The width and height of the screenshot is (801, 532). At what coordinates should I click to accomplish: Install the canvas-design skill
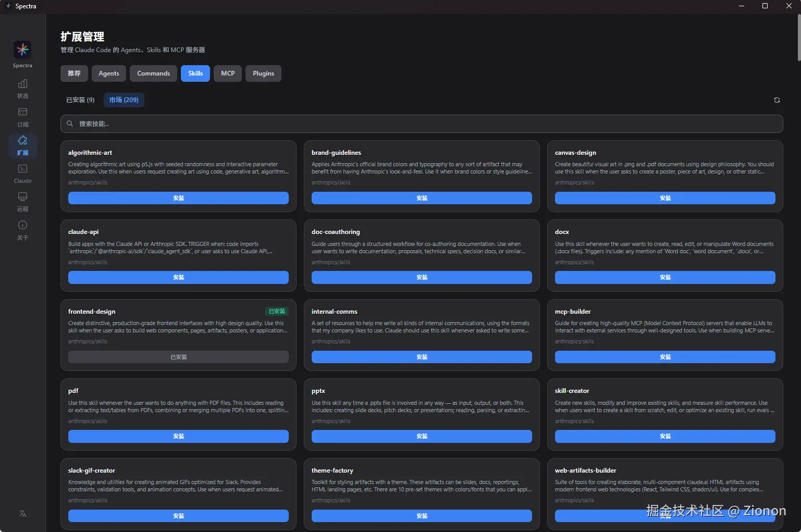[x=665, y=198]
